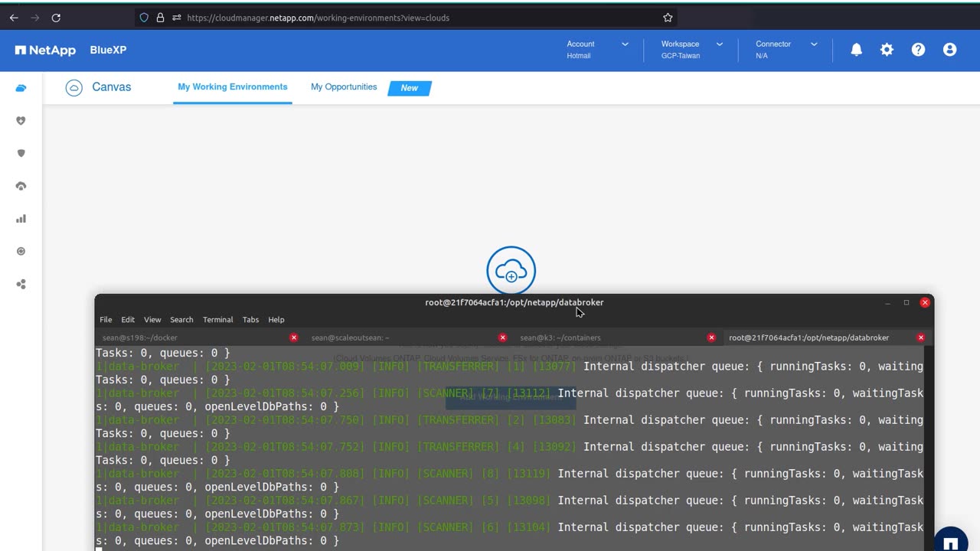The width and height of the screenshot is (980, 551).
Task: Expand the Workspace GCP-Taiwan dropdown
Action: tap(691, 50)
